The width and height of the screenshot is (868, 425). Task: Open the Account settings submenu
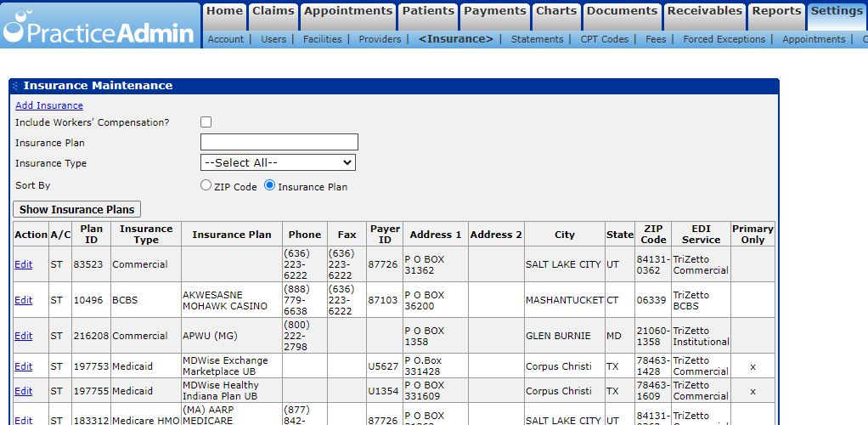point(225,39)
